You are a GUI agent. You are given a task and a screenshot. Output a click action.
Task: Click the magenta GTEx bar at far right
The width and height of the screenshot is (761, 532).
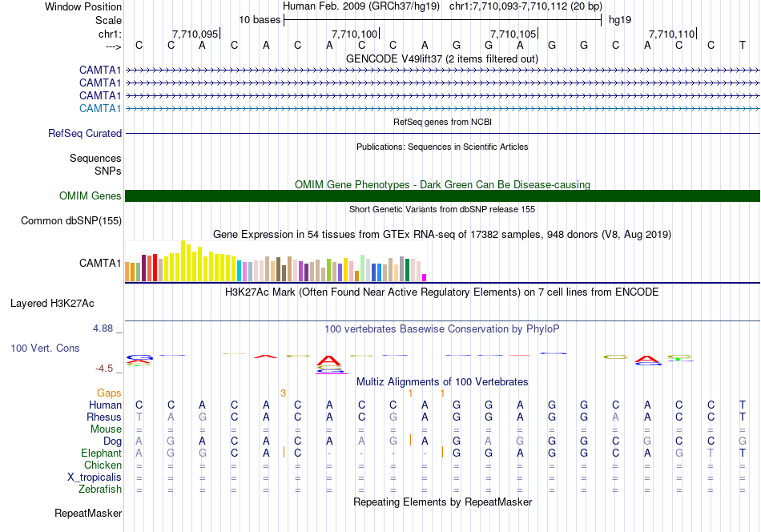pos(425,278)
